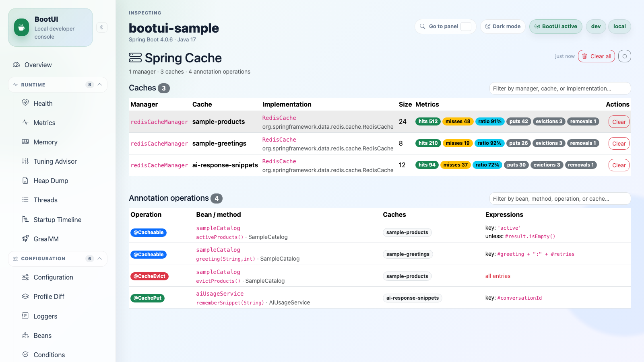The height and width of the screenshot is (362, 644).
Task: Click the Startup Timeline icon
Action: point(25,219)
